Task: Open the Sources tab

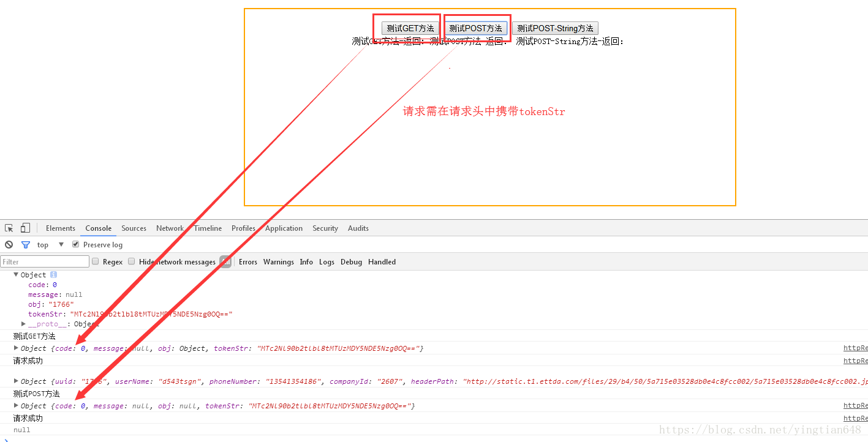Action: (x=134, y=228)
